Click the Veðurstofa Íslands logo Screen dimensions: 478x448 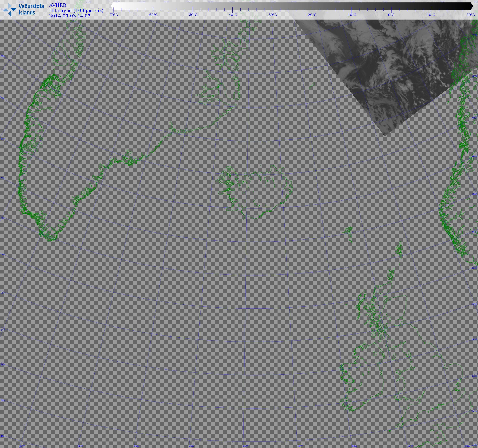[23, 10]
